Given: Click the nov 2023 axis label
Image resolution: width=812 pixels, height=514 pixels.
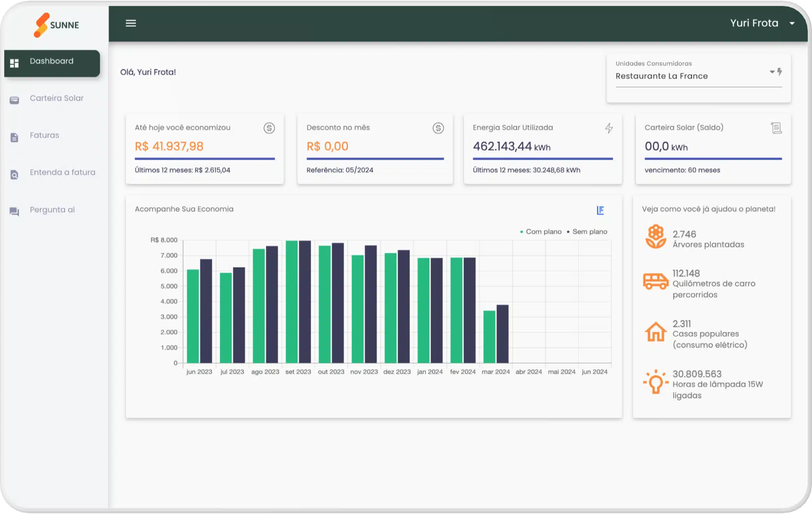Looking at the screenshot, I should pyautogui.click(x=364, y=372).
